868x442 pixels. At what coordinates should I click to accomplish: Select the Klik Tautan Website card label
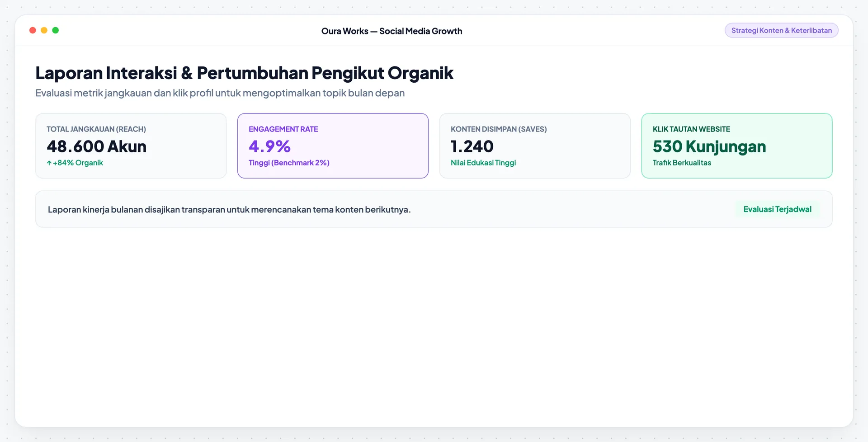pyautogui.click(x=691, y=129)
